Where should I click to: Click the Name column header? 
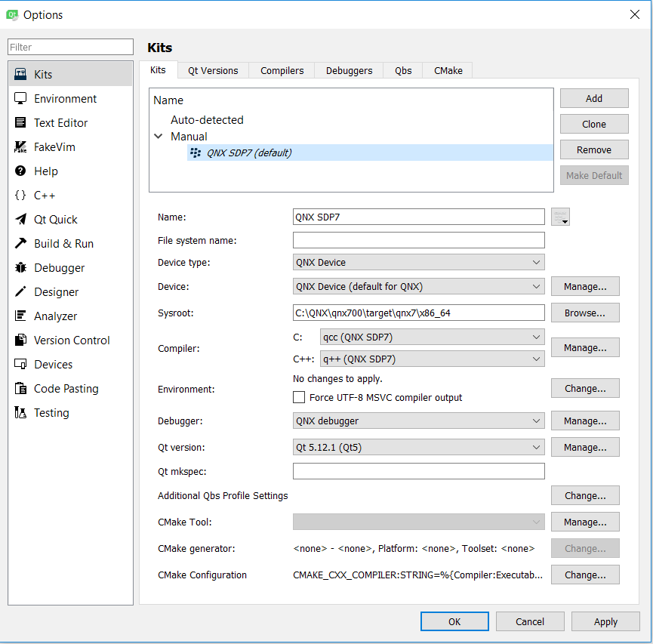[168, 100]
